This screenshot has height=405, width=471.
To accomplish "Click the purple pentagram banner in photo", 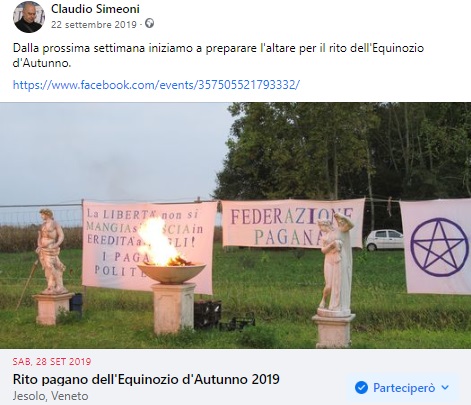I will point(436,247).
